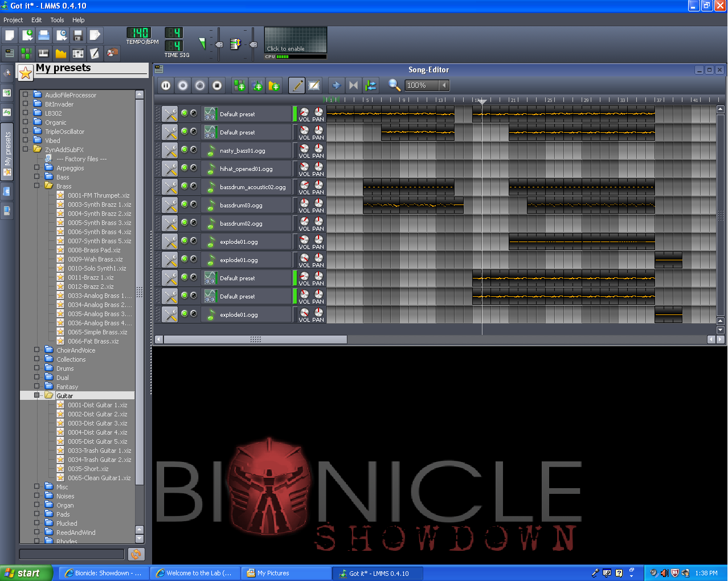This screenshot has height=581, width=728.
Task: Click record button in Song-Editor
Action: click(183, 85)
